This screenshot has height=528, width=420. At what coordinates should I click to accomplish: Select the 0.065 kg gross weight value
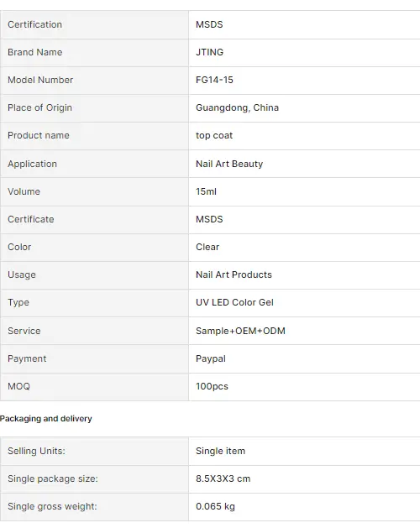215,506
